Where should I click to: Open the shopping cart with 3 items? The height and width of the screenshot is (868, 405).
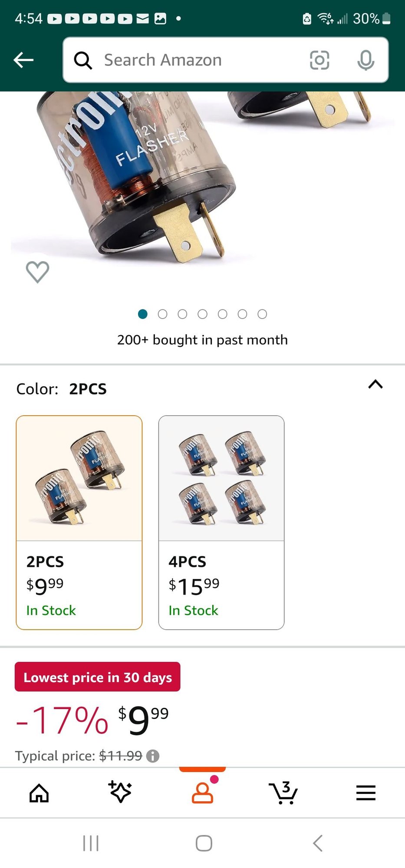tap(283, 793)
